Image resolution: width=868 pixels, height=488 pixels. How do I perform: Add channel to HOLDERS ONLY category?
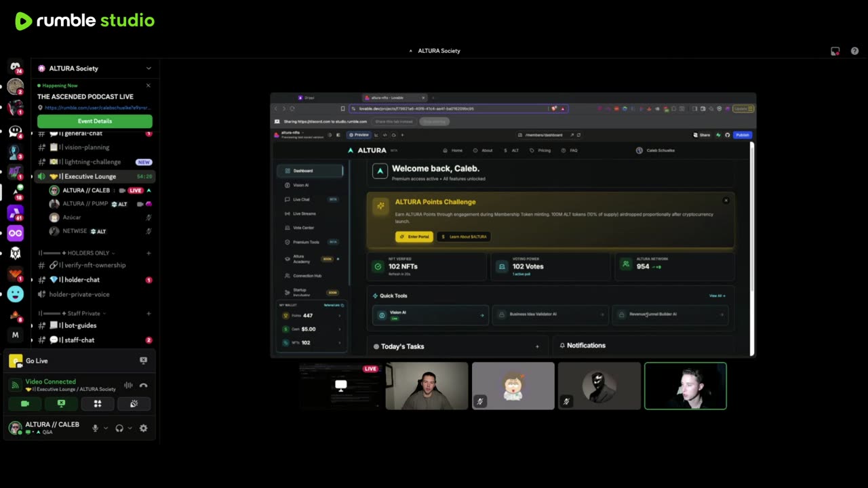pyautogui.click(x=149, y=253)
